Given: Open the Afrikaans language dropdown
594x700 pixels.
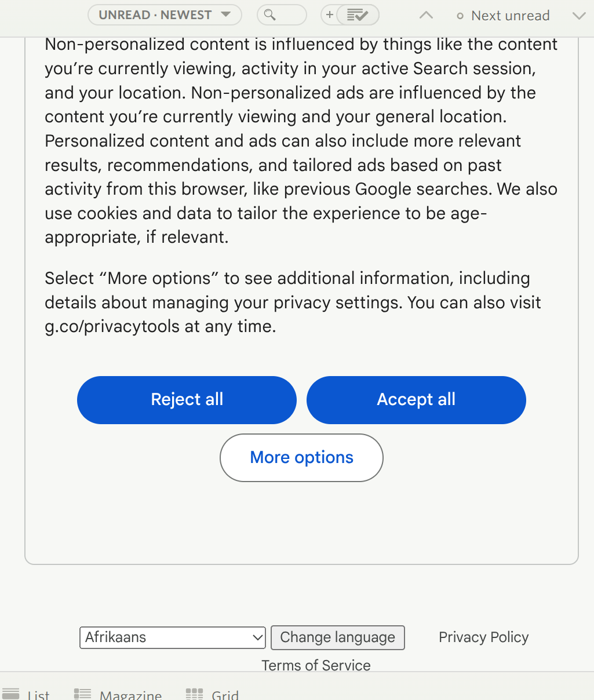Looking at the screenshot, I should point(172,637).
